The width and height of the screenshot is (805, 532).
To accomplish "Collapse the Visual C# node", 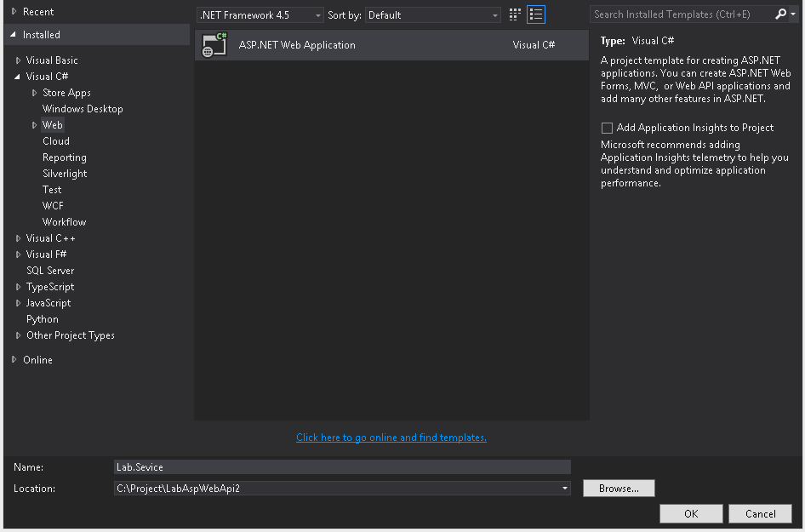I will tap(18, 77).
